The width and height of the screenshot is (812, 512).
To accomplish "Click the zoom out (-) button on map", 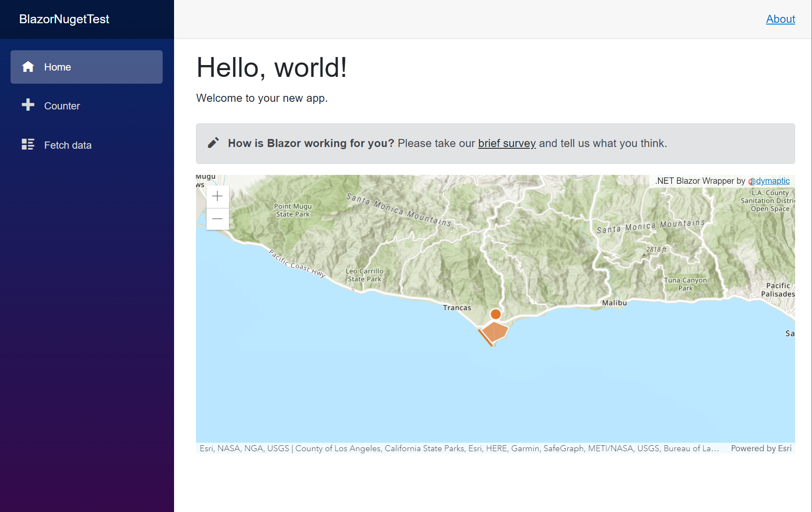I will 217,219.
